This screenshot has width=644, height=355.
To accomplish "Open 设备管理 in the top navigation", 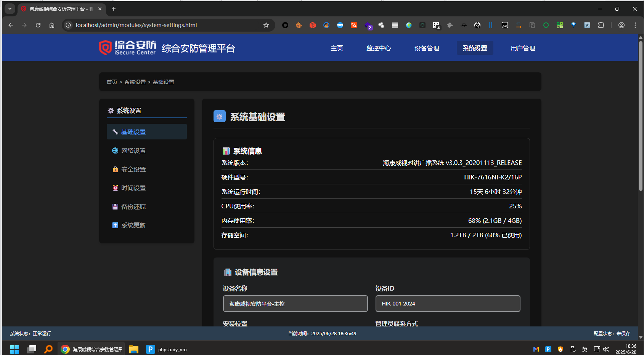I will (427, 48).
